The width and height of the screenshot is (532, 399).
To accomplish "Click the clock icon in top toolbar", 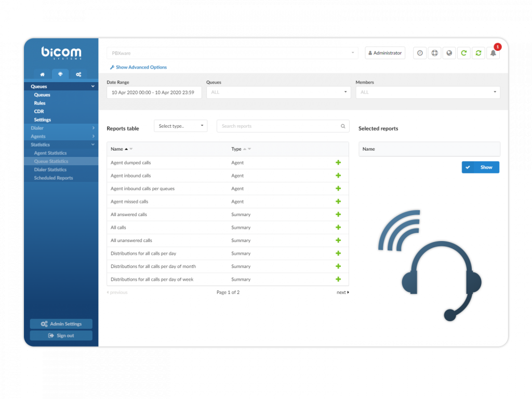I will point(420,53).
